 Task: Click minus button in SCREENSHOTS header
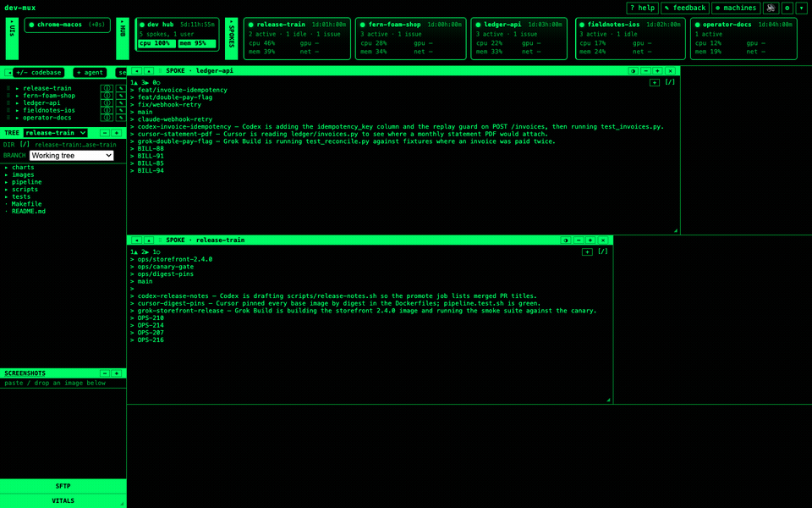click(x=105, y=373)
